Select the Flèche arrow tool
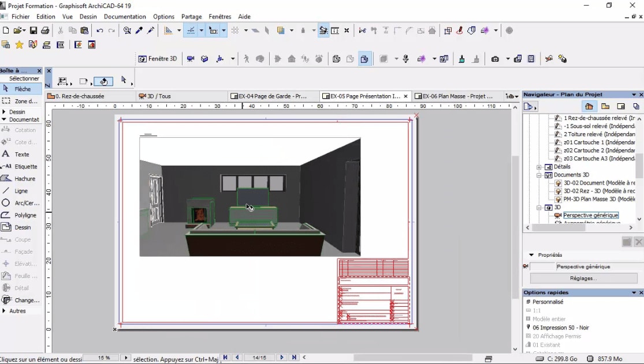 click(x=21, y=89)
